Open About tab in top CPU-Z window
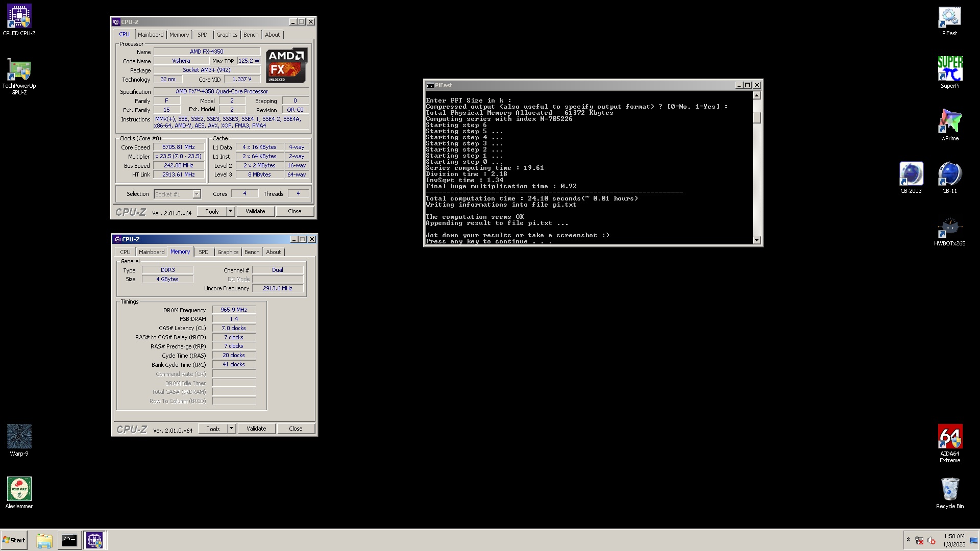Image resolution: width=980 pixels, height=551 pixels. [272, 35]
